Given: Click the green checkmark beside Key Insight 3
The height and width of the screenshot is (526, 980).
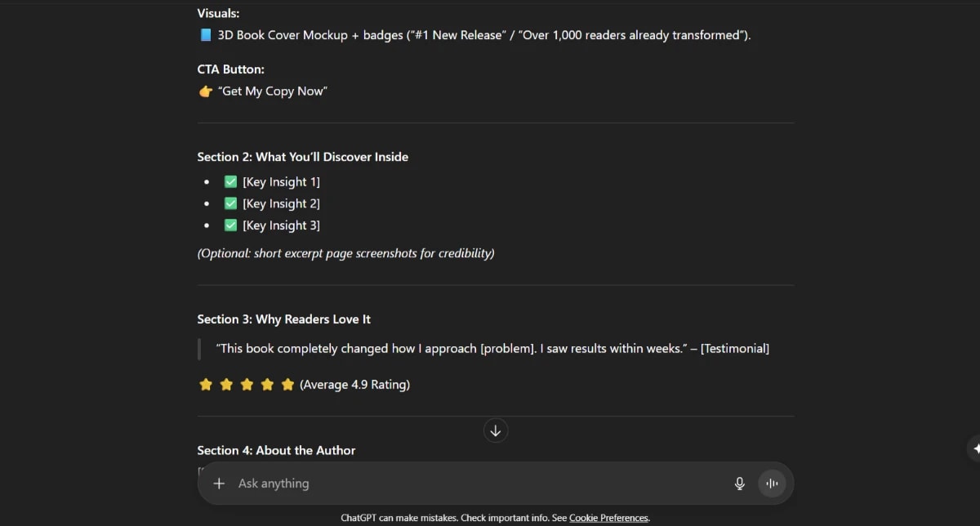Looking at the screenshot, I should [230, 225].
